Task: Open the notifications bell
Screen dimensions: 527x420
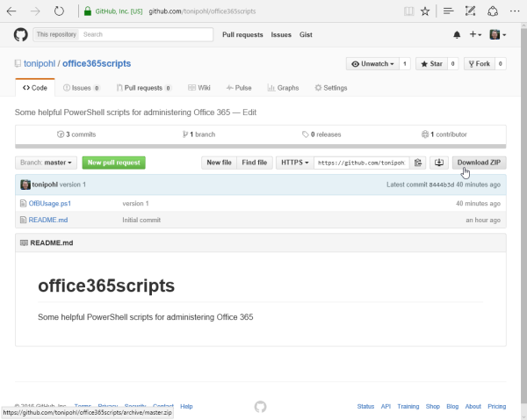Action: [x=456, y=35]
